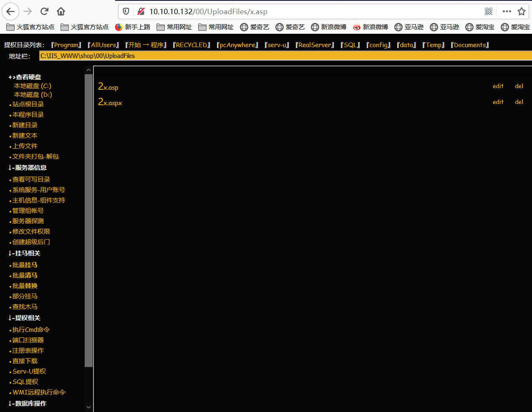The height and width of the screenshot is (412, 532).
Task: Jump to 『RECYCLED』 directory link
Action: (192, 45)
